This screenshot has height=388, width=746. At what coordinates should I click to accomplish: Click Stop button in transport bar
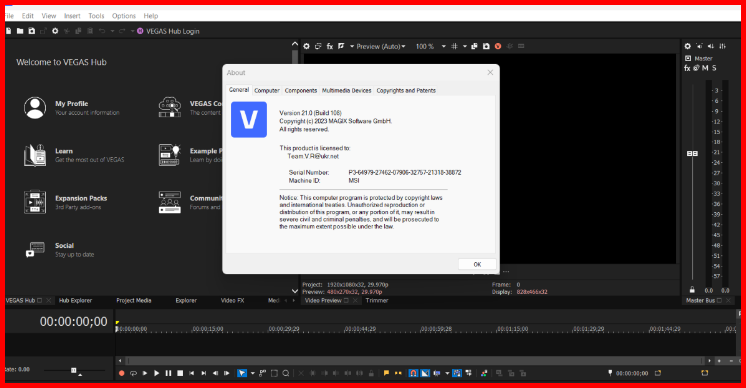click(180, 373)
